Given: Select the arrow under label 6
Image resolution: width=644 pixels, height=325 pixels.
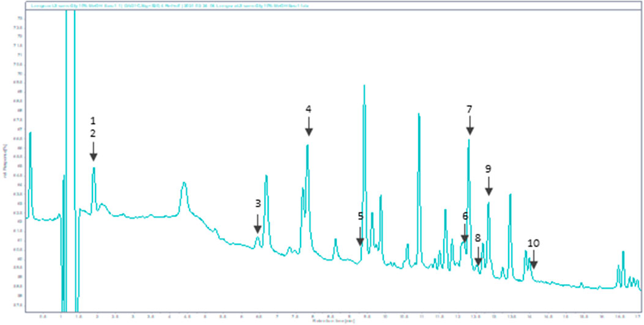Looking at the screenshot, I should click(465, 234).
